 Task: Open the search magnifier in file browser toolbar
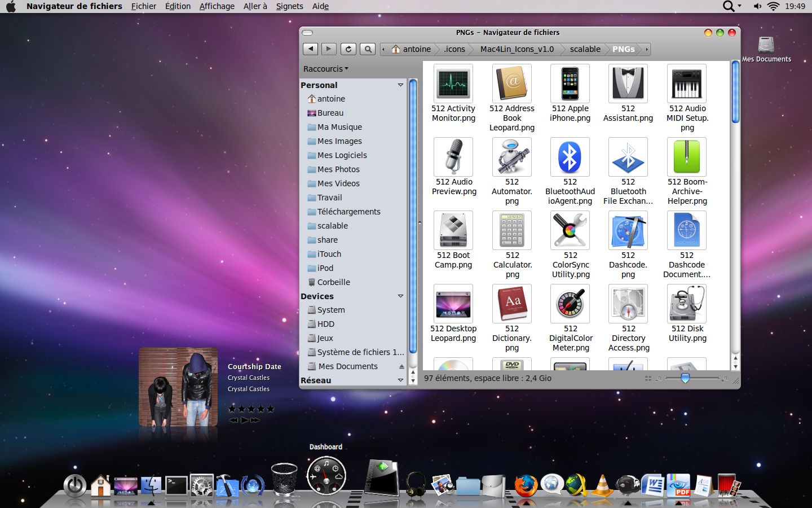click(x=368, y=49)
